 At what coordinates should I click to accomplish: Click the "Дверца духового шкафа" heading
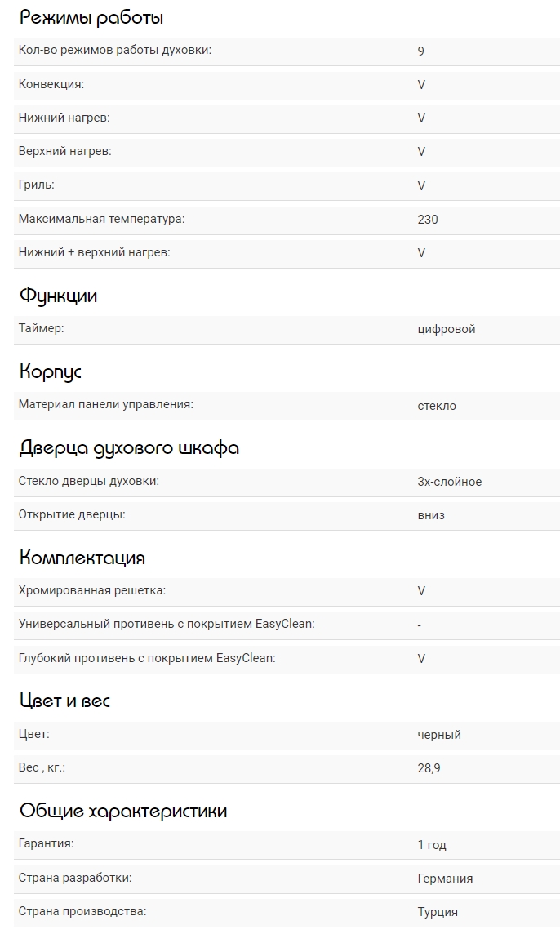[x=129, y=448]
